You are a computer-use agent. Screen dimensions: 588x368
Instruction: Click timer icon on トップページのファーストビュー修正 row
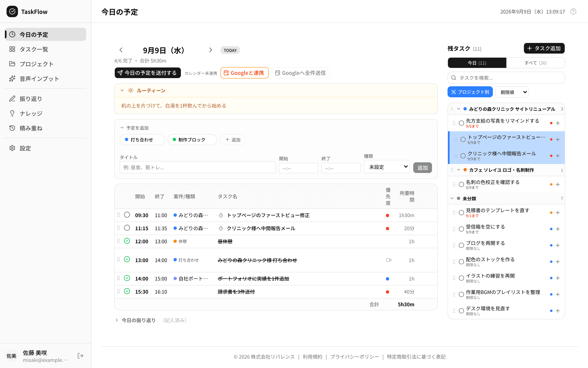tap(221, 215)
